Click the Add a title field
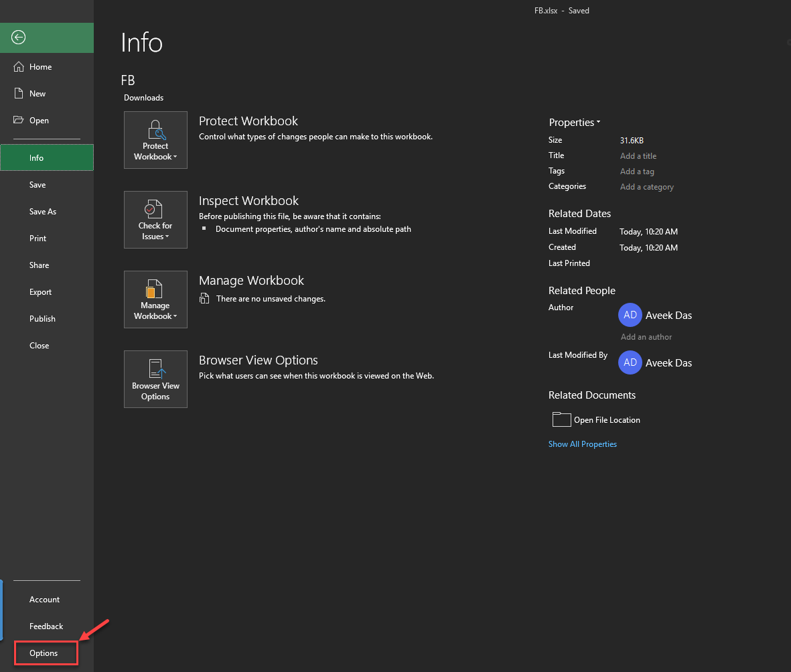Viewport: 791px width, 672px height. 638,156
